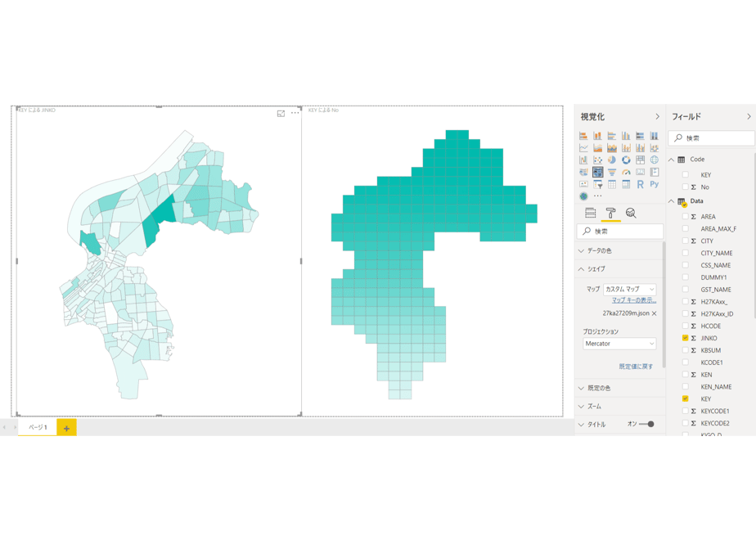Choose the gauge visual icon
Screen dimensions: 756x540
pos(626,172)
